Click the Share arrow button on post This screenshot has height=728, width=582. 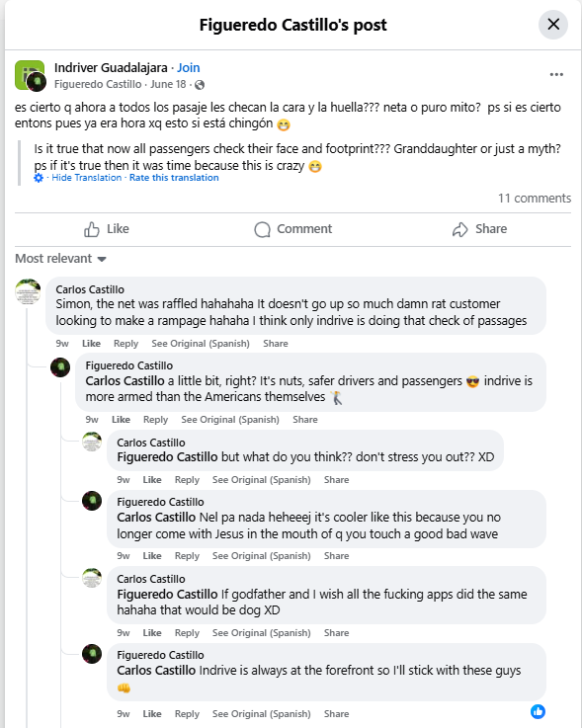coord(479,229)
